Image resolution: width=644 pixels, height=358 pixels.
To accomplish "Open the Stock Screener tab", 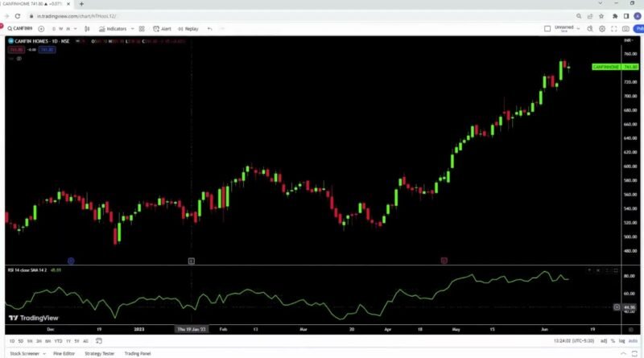I will click(x=25, y=353).
